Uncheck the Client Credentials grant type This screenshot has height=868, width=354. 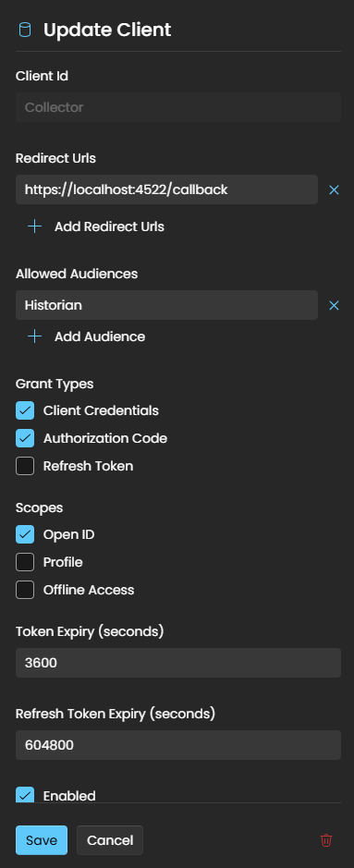click(25, 410)
